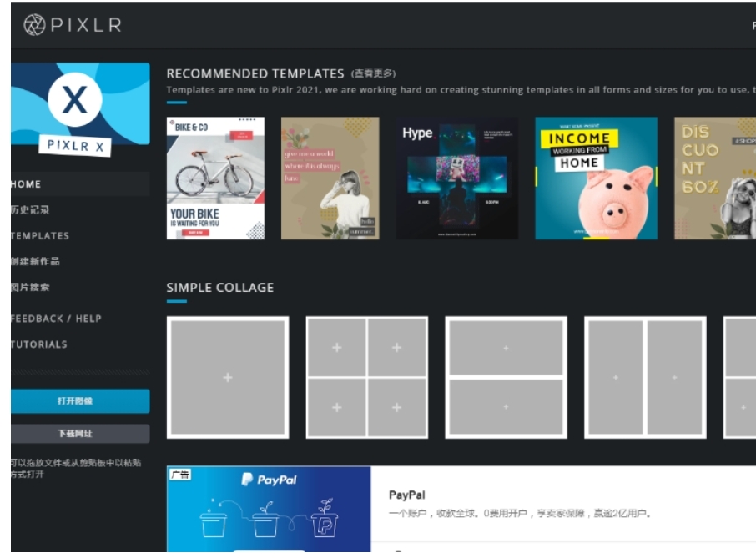Click the blue 打开图像 open image button
The image size is (756, 558).
point(80,401)
